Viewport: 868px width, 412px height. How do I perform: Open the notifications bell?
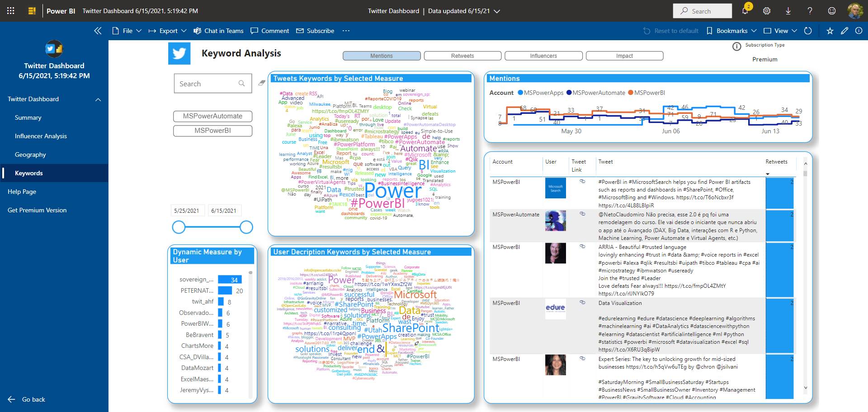745,11
